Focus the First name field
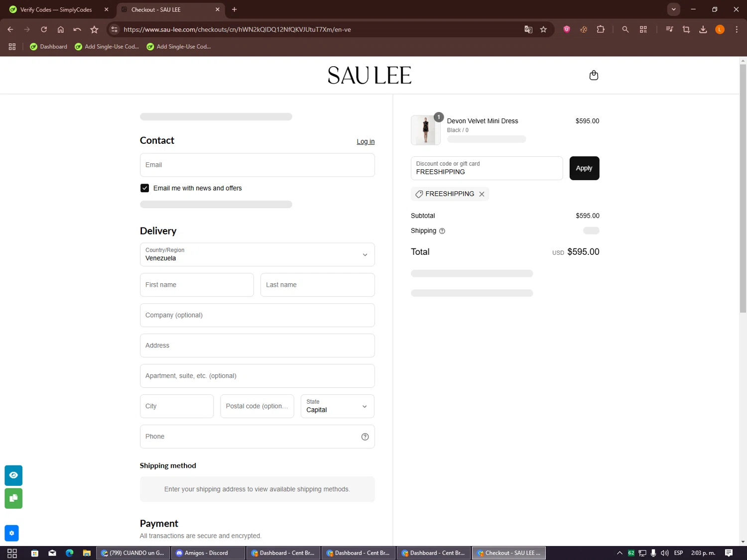 coord(197,285)
